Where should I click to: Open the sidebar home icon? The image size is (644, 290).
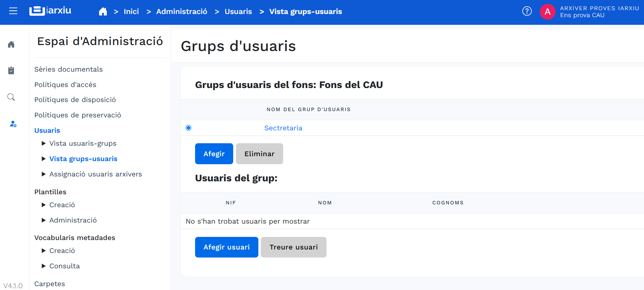click(x=11, y=44)
